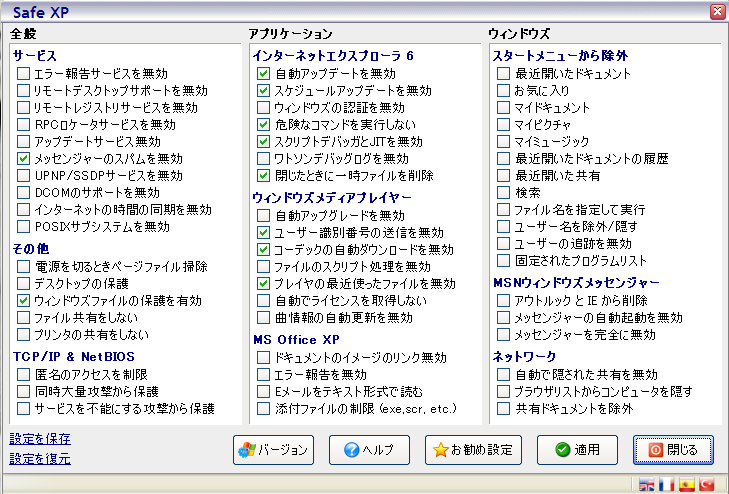
Task: Click the 設定を復元 link
Action: tap(40, 459)
